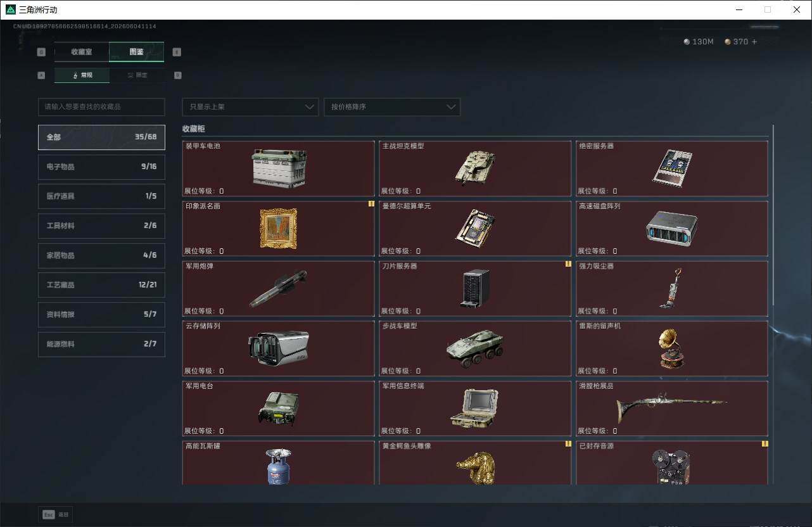This screenshot has height=527, width=812.
Task: Select the 刀片服务器 blade server image
Action: coord(475,288)
